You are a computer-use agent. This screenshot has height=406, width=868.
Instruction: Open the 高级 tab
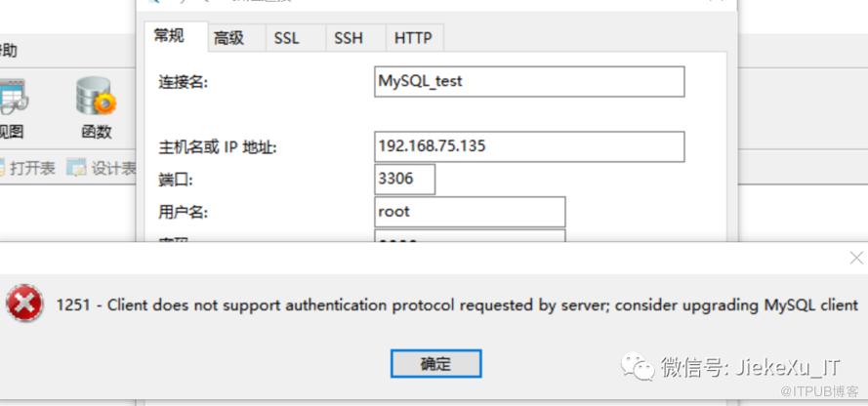pos(228,38)
